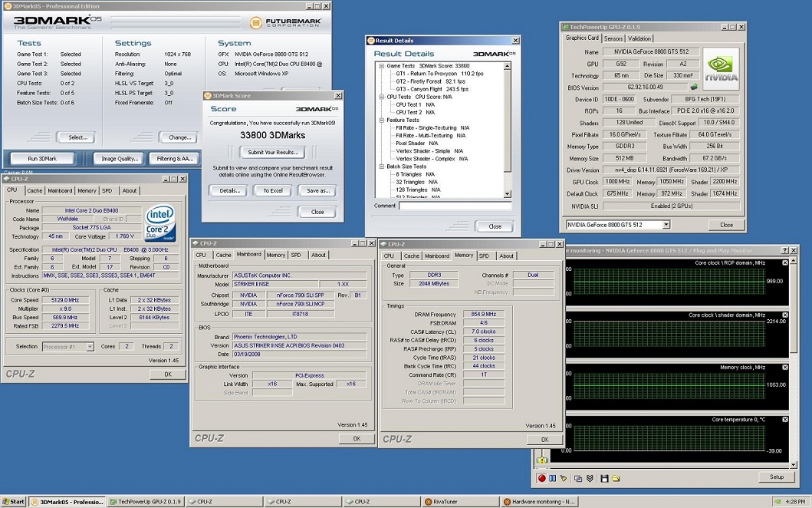Image resolution: width=812 pixels, height=508 pixels.
Task: Click the Filtering & AA... button
Action: [175, 159]
